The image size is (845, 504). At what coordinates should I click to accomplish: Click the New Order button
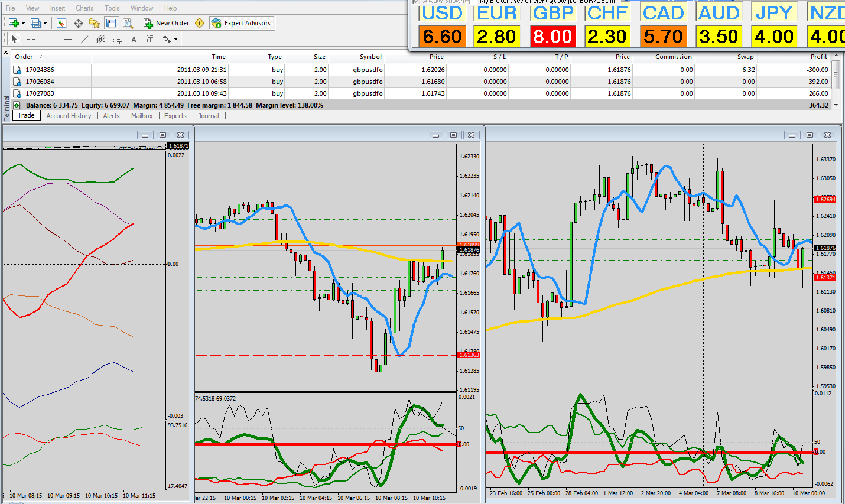coord(167,23)
